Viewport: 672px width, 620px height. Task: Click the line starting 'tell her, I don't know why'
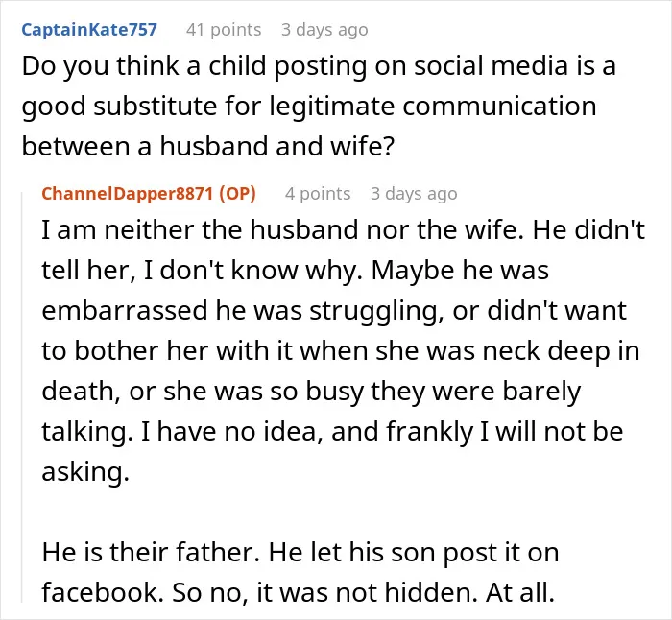pyautogui.click(x=296, y=271)
